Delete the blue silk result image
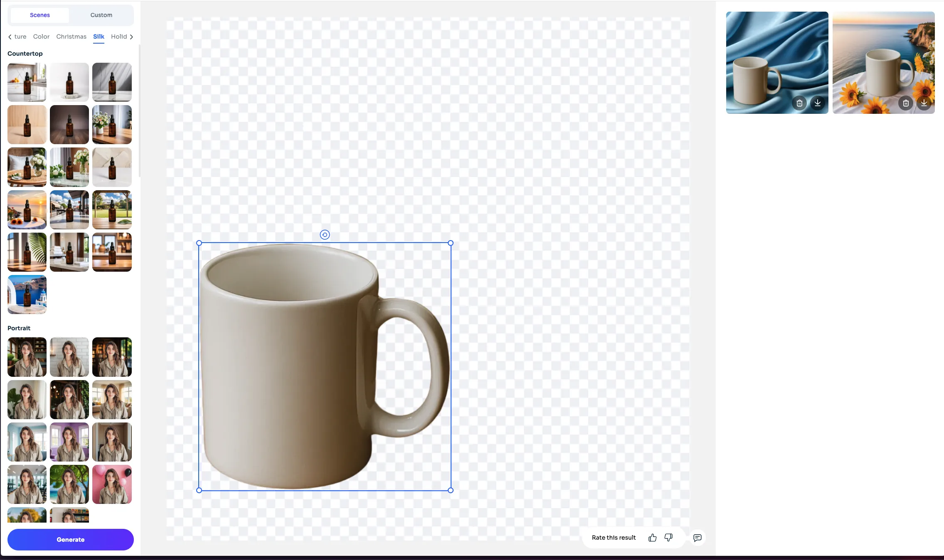The width and height of the screenshot is (944, 560). click(x=799, y=103)
